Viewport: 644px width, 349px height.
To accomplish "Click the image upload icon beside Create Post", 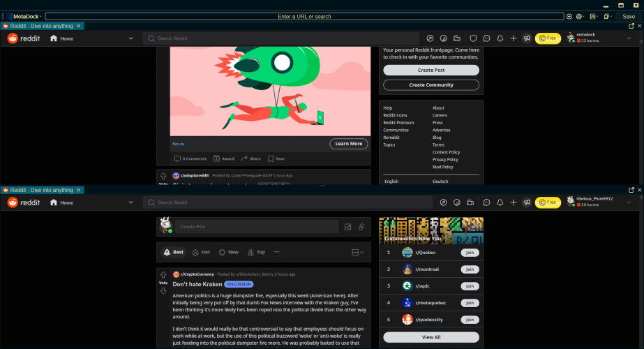I will click(x=348, y=227).
